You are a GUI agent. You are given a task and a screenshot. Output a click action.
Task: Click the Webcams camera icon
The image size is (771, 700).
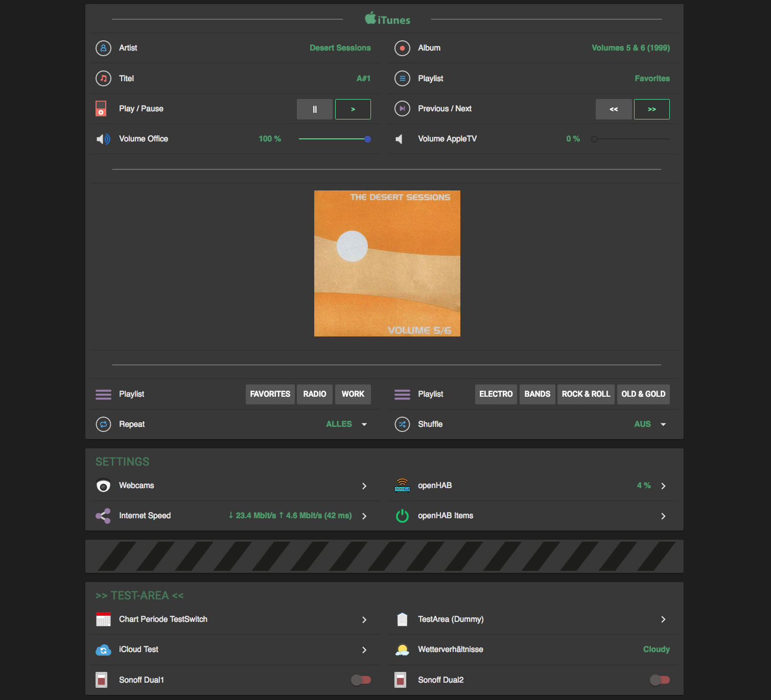pyautogui.click(x=103, y=486)
